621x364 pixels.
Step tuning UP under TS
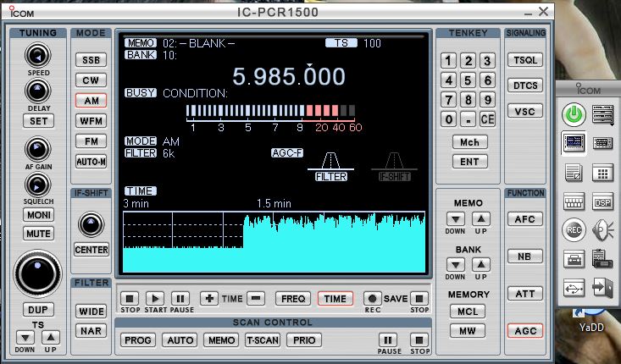click(50, 338)
